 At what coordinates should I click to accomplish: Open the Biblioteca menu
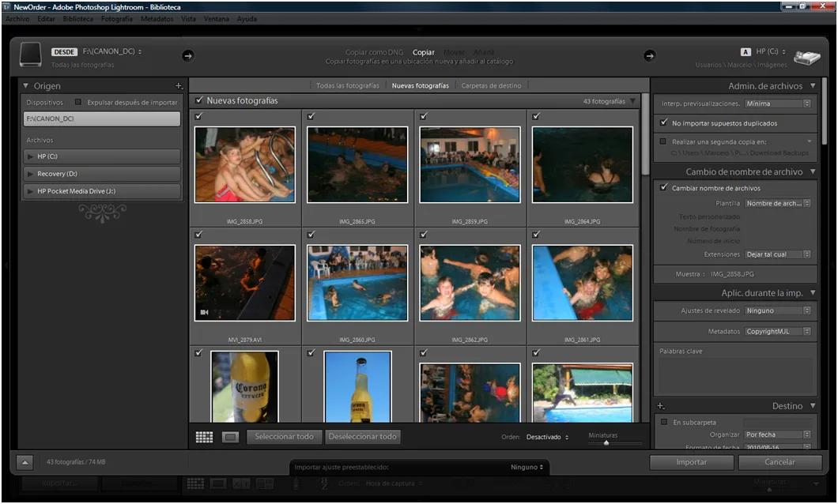tap(77, 18)
